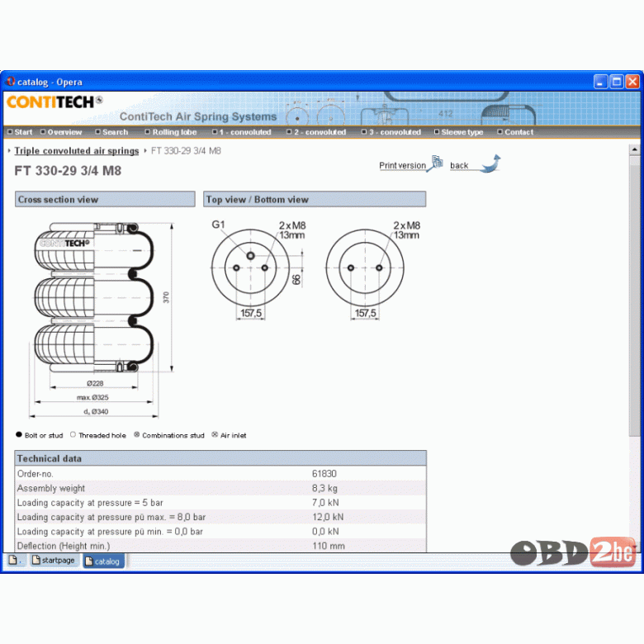Screen dimensions: 644x644
Task: Switch to the catalog tab
Action: tap(103, 561)
